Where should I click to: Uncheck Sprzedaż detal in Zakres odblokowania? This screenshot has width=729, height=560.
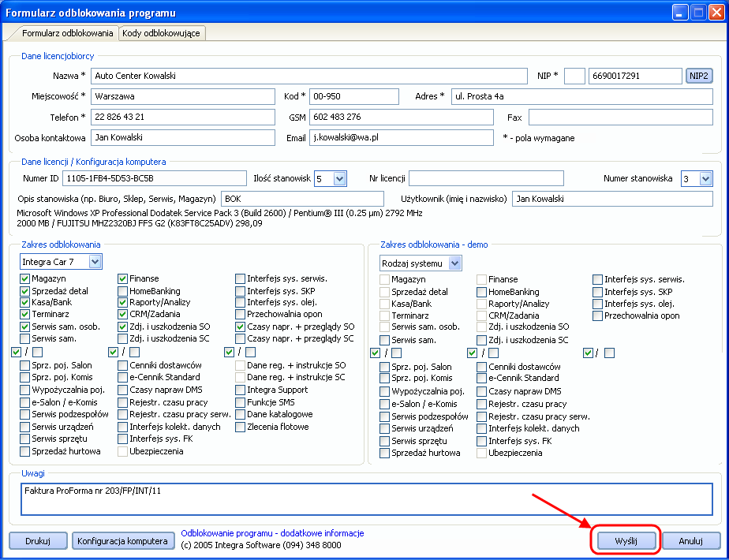(x=25, y=291)
